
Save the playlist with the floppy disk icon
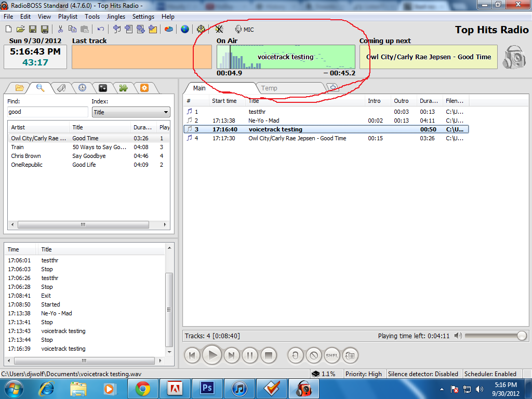(33, 29)
